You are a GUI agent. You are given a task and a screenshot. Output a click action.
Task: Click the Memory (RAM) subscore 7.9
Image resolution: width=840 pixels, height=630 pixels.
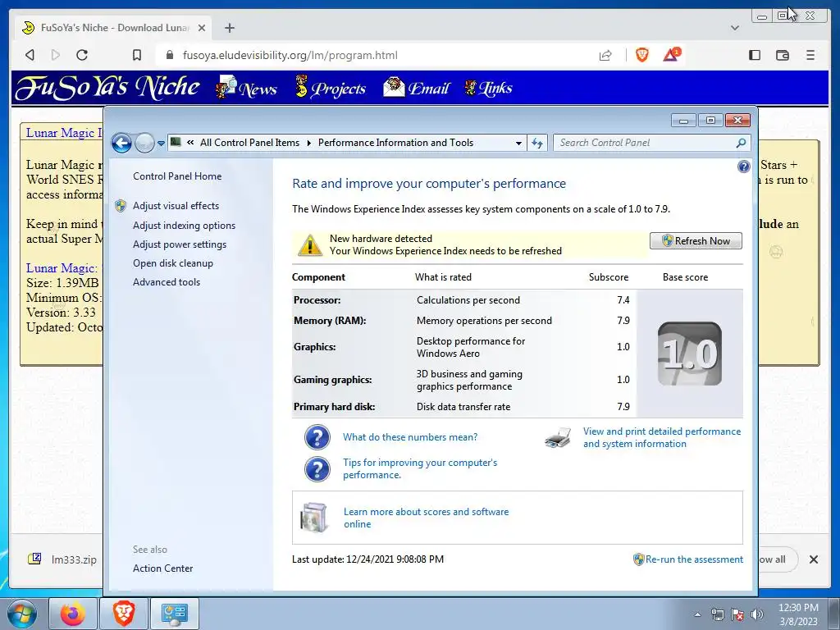623,321
